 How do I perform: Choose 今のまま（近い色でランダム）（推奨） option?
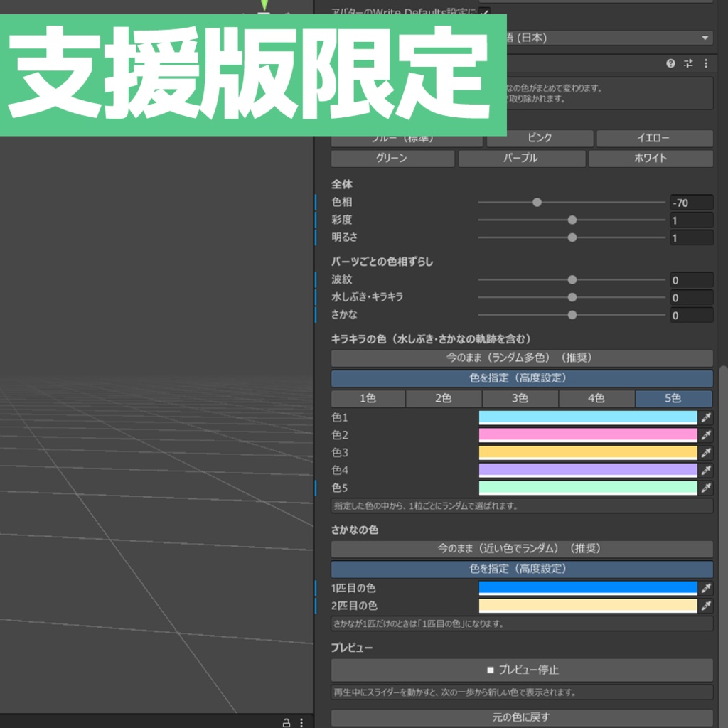[x=522, y=549]
